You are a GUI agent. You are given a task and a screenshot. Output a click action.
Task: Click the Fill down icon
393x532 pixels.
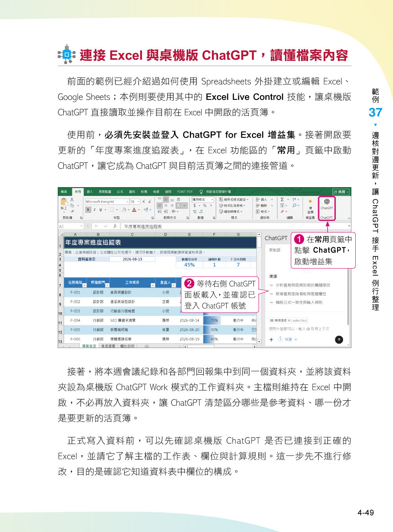282,206
